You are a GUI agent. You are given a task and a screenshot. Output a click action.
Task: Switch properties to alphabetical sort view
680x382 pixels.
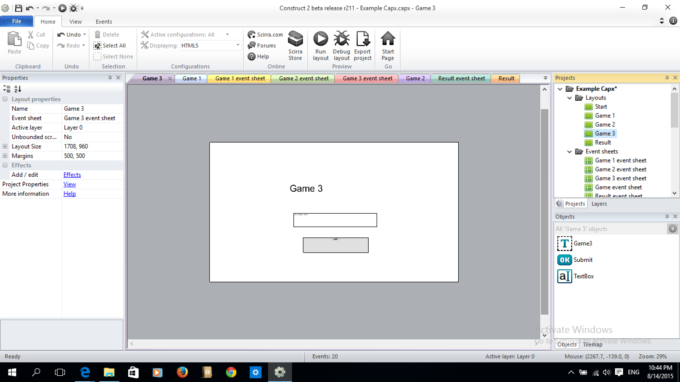pyautogui.click(x=18, y=89)
